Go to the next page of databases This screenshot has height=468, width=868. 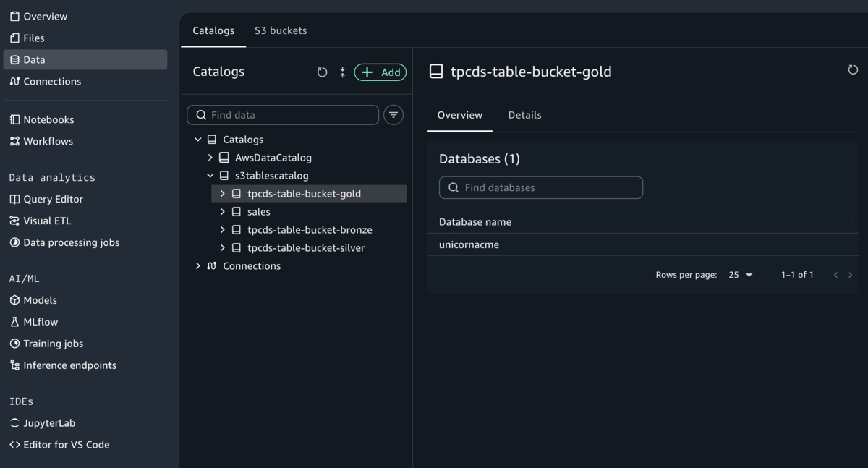[x=850, y=275]
